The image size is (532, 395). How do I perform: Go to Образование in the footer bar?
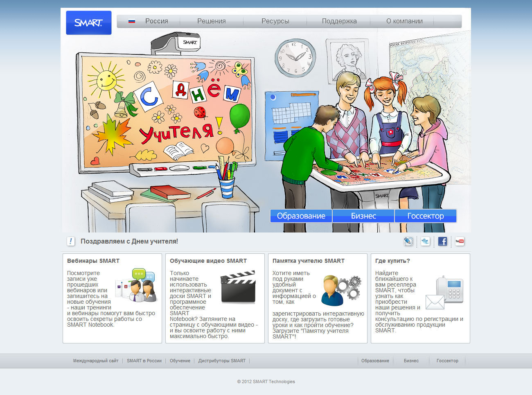point(375,361)
